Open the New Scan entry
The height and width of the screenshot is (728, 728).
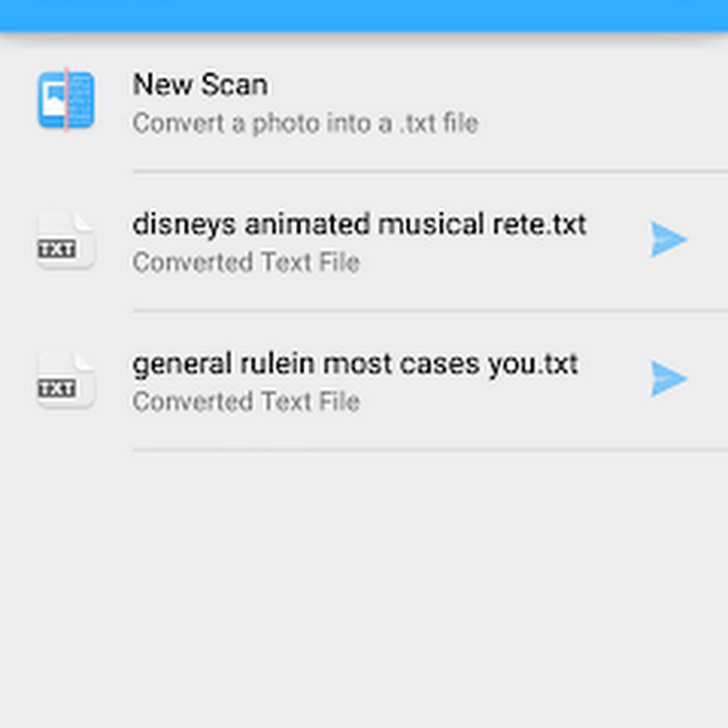pyautogui.click(x=364, y=102)
